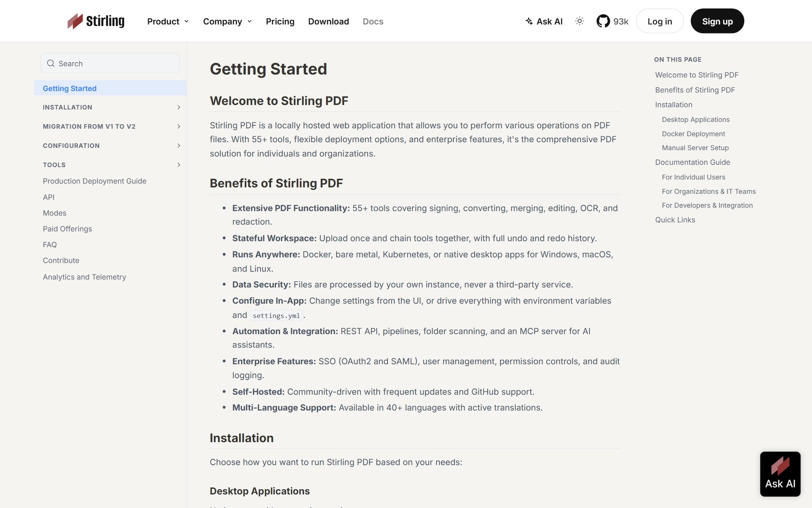
Task: Jump to Documentation Guide in TOC
Action: (x=693, y=162)
